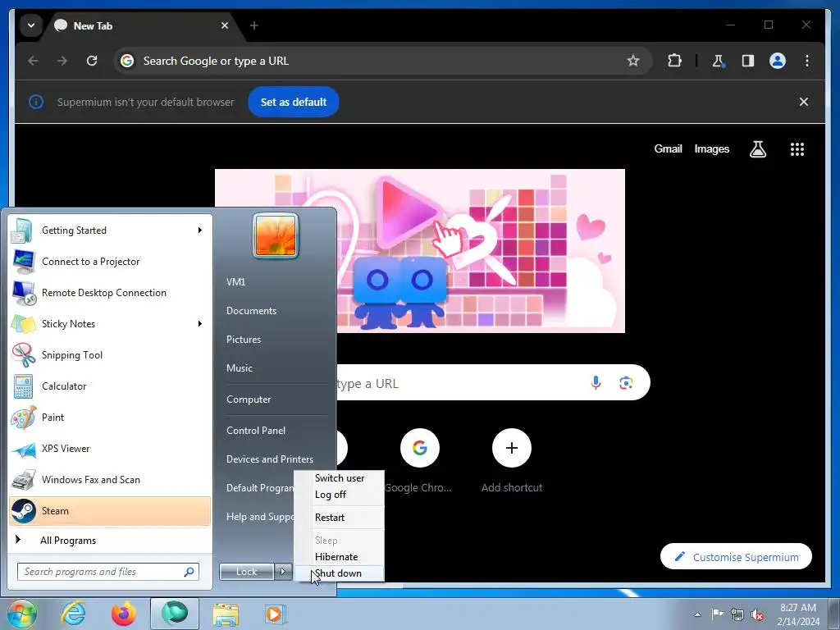Launch Remote Desktop Connection
Viewport: 840px width, 630px height.
[110, 293]
